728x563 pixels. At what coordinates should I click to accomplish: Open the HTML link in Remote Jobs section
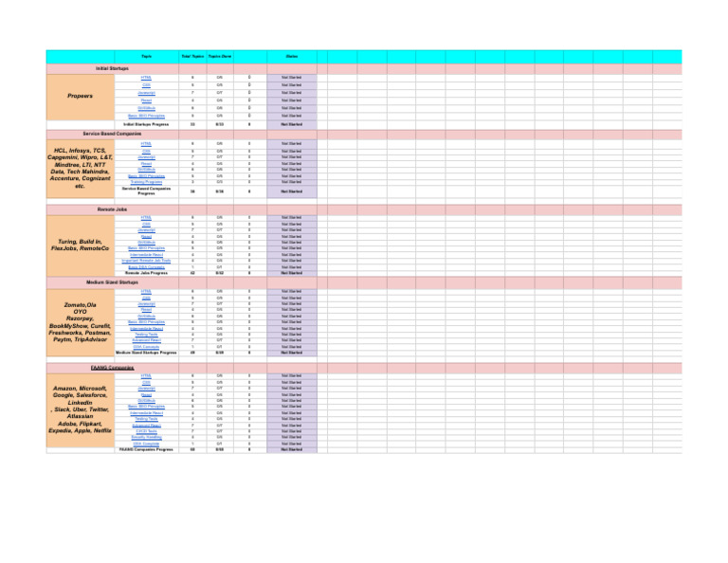point(146,218)
